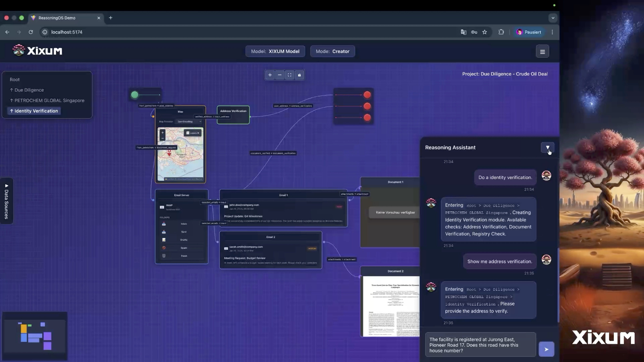Open the Mode Creator selector

pos(332,51)
